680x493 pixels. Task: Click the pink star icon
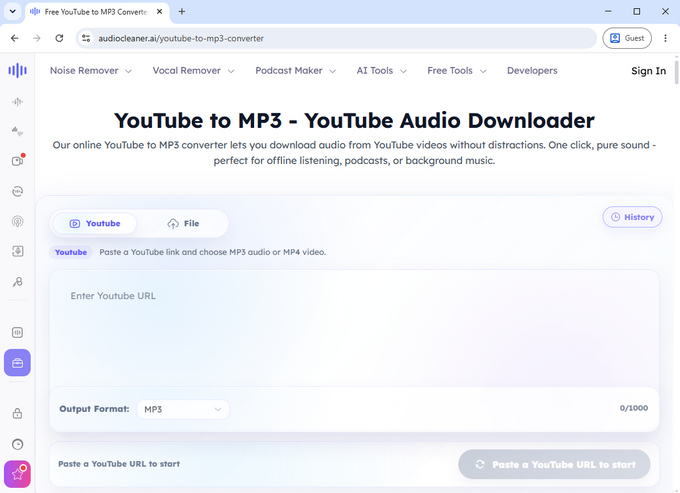[17, 474]
